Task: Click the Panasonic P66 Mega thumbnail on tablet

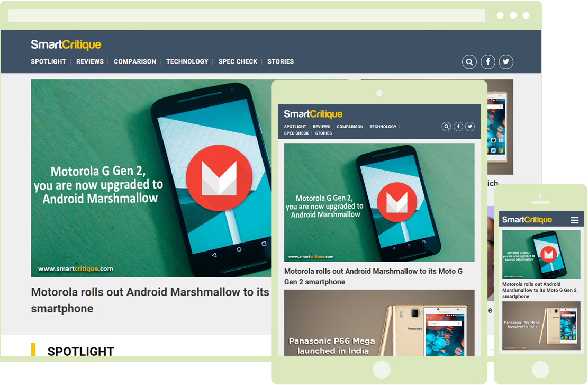Action: tap(379, 323)
